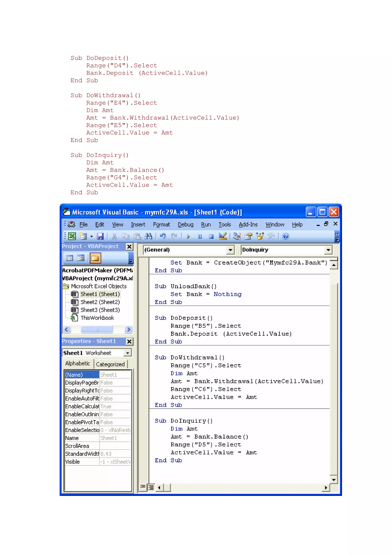
Task: Toggle Design Mode icon
Action: tap(223, 236)
